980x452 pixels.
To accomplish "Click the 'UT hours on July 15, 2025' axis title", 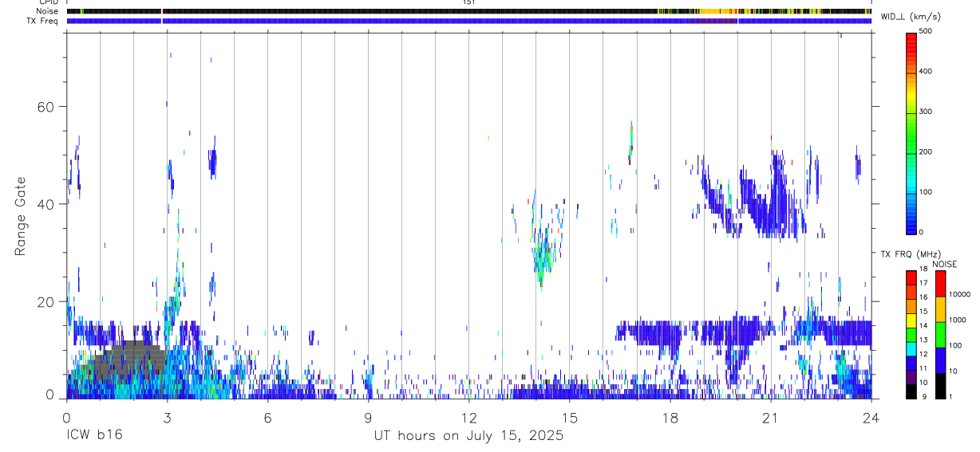I will point(468,436).
